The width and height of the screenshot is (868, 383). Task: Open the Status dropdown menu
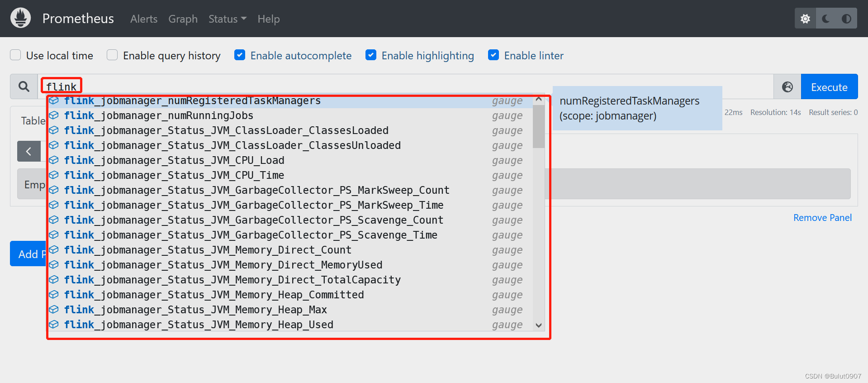[x=227, y=19]
